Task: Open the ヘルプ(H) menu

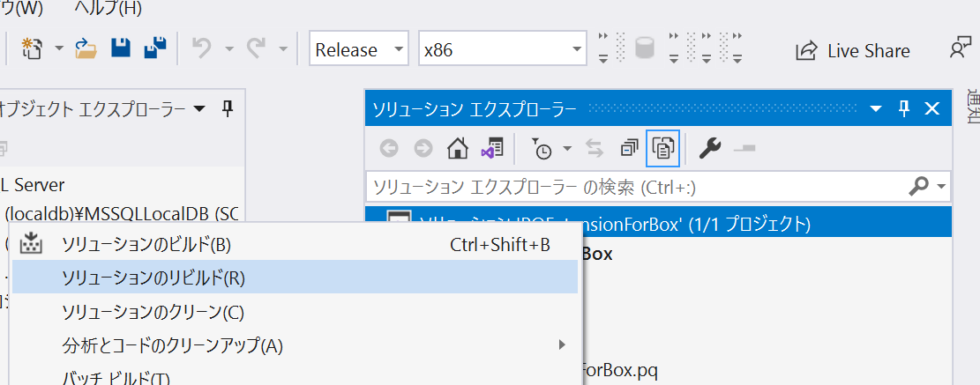Action: point(108,8)
